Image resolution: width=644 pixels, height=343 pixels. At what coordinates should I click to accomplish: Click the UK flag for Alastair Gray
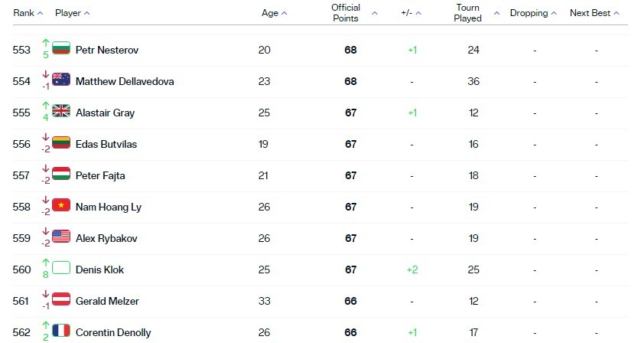click(60, 110)
